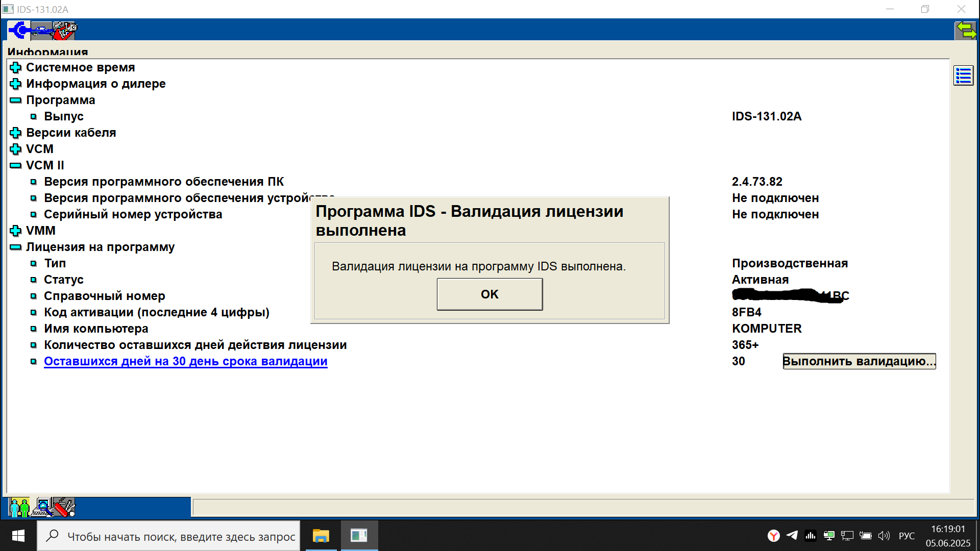Open the Yandex tray icon
This screenshot has width=980, height=551.
point(774,536)
